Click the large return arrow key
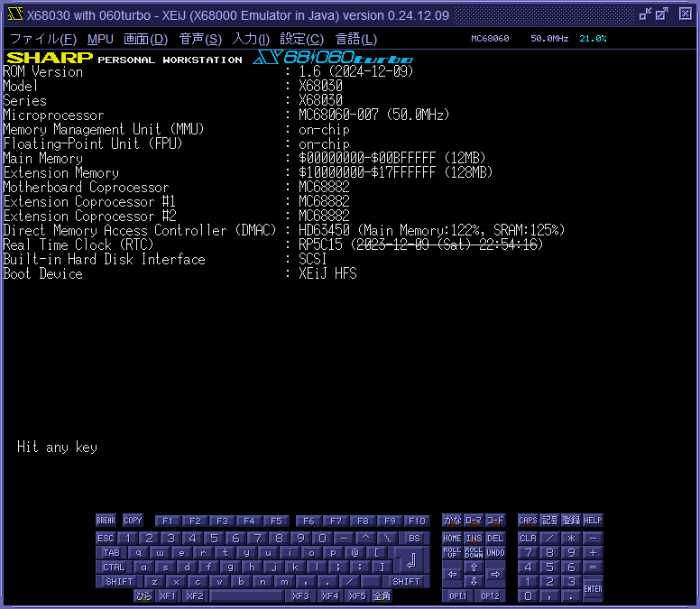The width and height of the screenshot is (700, 609). point(411,560)
